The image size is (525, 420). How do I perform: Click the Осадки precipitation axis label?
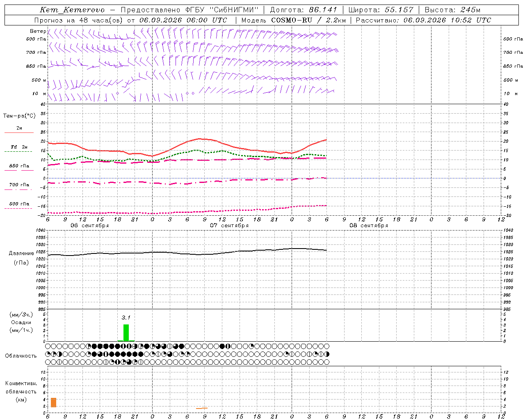pyautogui.click(x=21, y=322)
